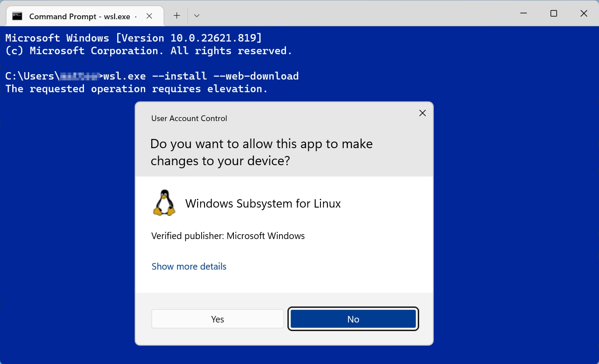Click the down arrow next to the tabs
Image resolution: width=599 pixels, height=364 pixels.
point(196,15)
